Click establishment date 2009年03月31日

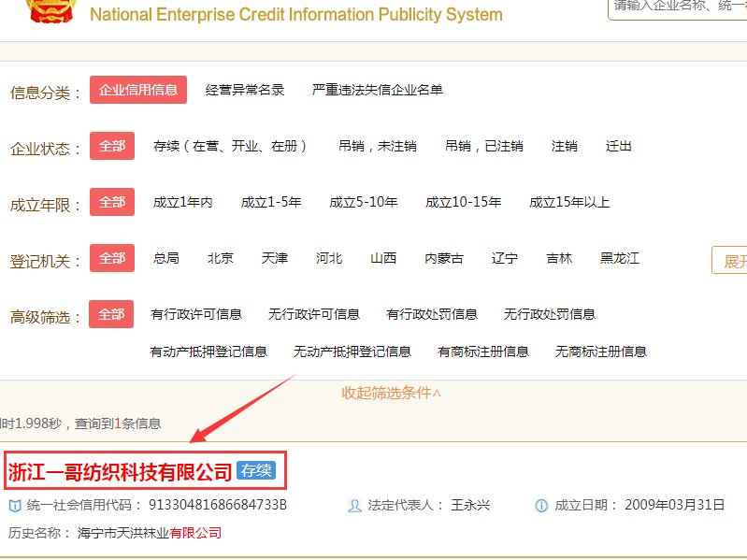click(675, 505)
